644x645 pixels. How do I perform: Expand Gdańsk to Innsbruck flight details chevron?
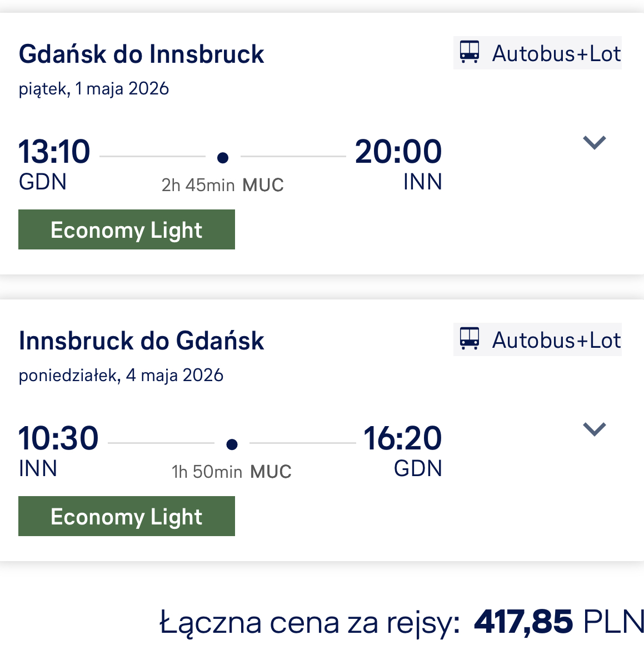[x=594, y=143]
